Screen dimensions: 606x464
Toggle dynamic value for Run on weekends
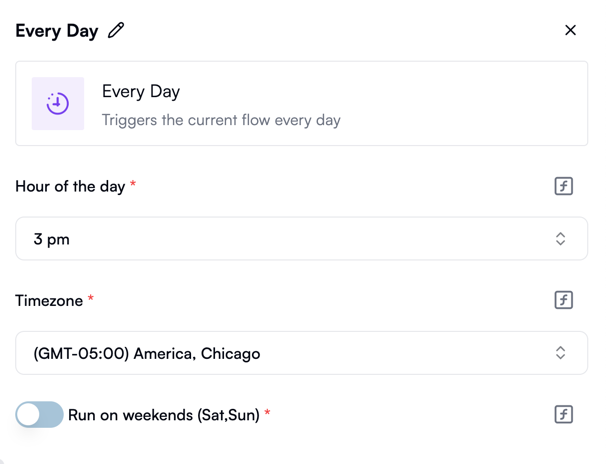(x=563, y=415)
